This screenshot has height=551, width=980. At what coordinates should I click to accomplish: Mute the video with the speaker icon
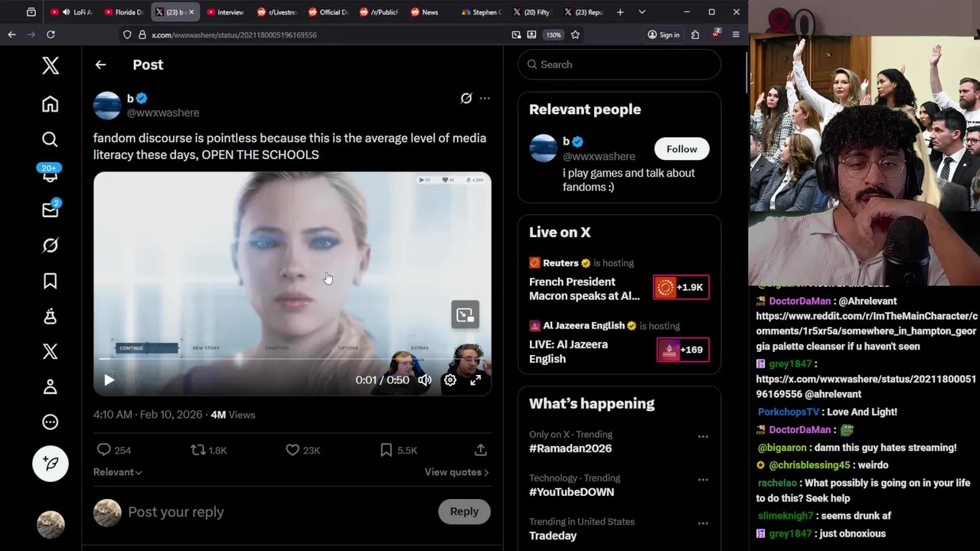(x=425, y=380)
